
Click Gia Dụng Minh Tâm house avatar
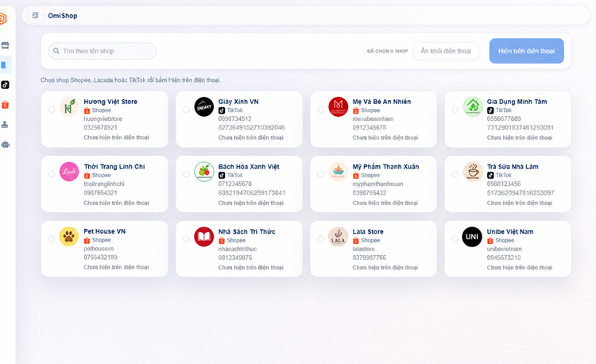coord(473,106)
